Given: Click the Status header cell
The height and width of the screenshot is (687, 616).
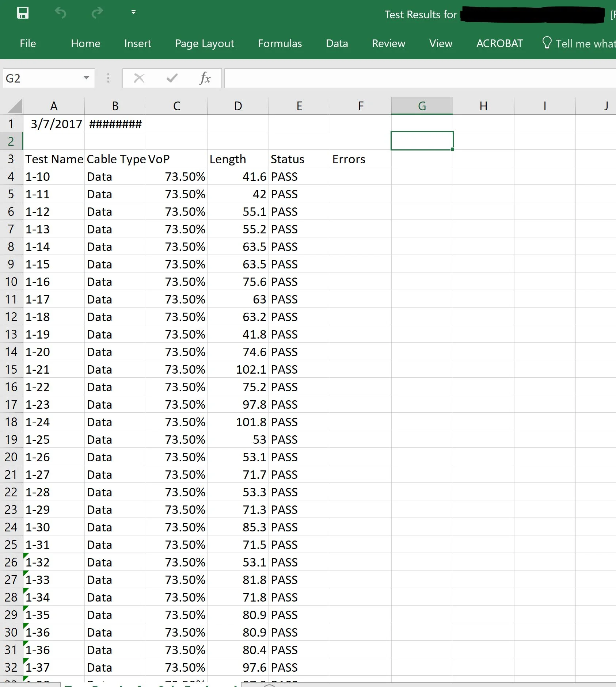Looking at the screenshot, I should (x=299, y=159).
